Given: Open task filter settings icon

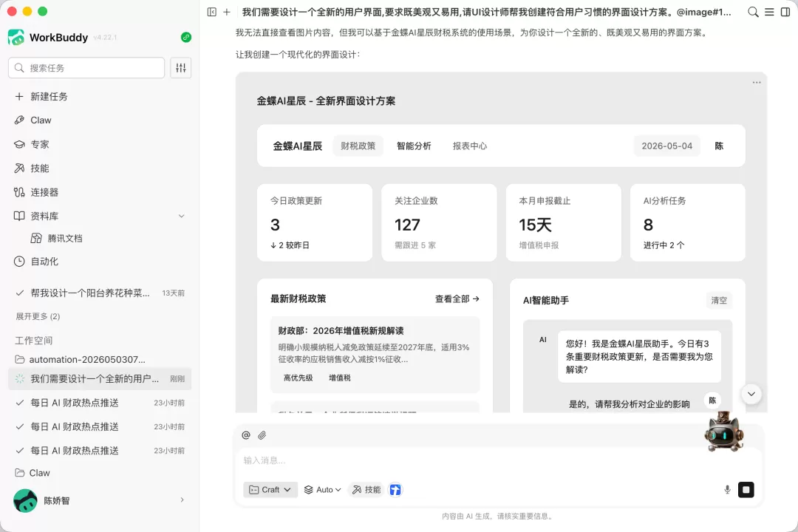Looking at the screenshot, I should click(181, 68).
